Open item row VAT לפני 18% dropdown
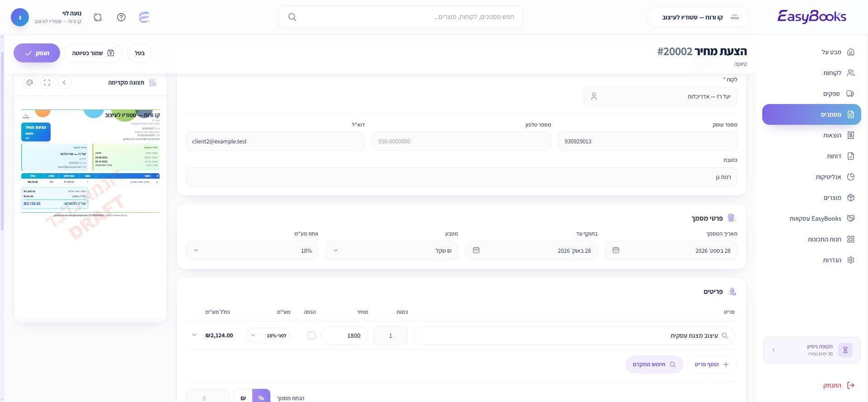The width and height of the screenshot is (868, 402). coord(269,336)
